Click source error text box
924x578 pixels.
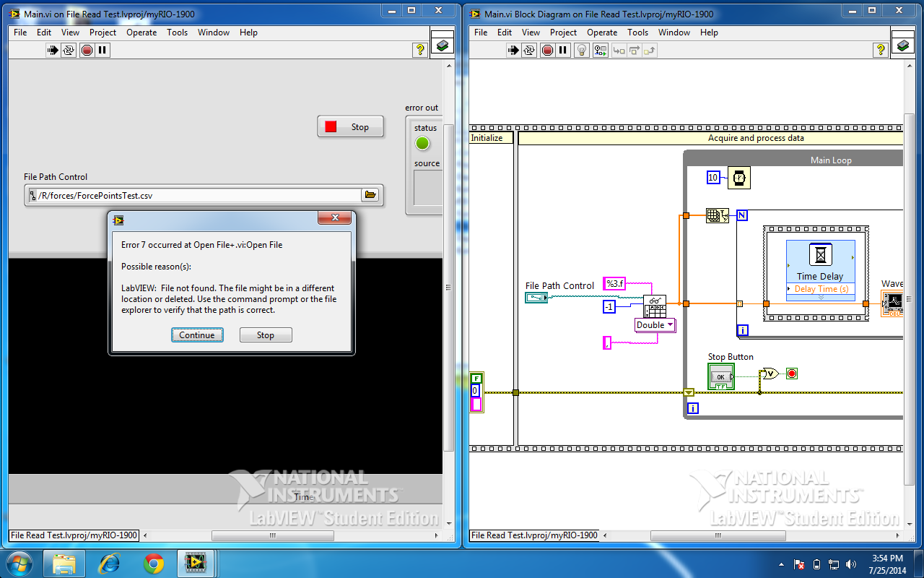click(427, 188)
